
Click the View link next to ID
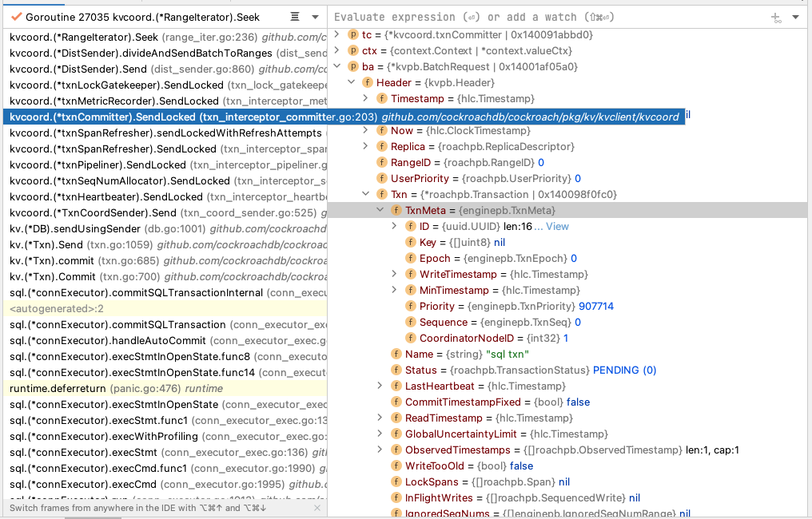point(559,225)
